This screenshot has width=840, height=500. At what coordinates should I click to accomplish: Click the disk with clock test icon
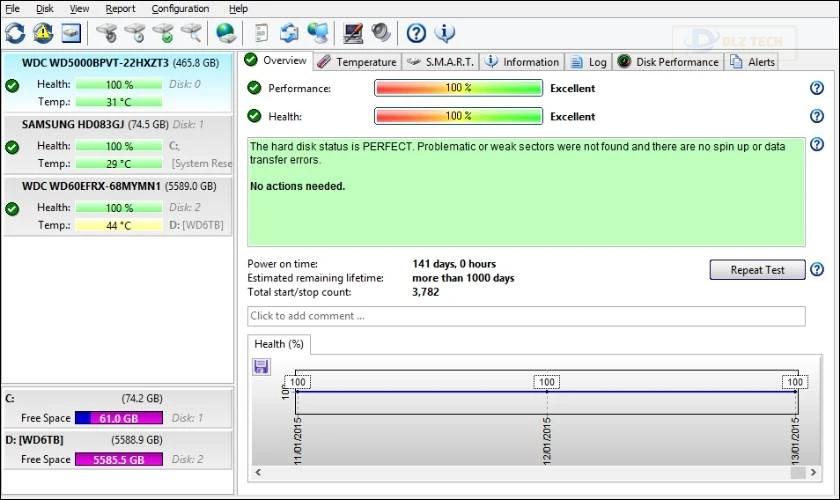135,33
